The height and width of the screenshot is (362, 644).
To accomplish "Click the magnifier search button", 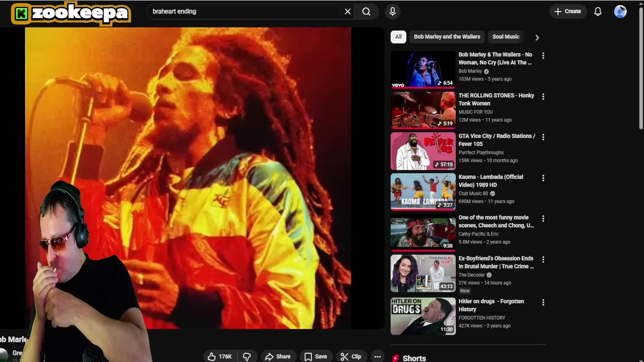I will 366,12.
